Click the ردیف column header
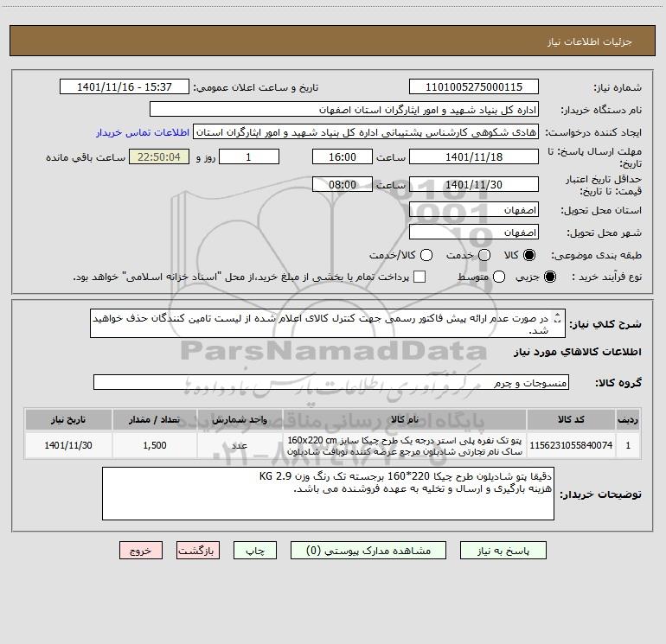Screen dimensions: 666x644 [628, 419]
